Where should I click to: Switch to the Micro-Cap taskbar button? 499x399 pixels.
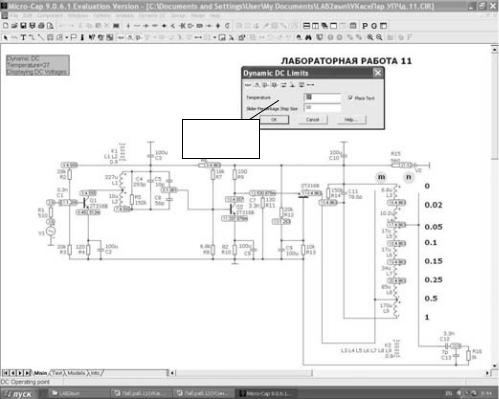click(265, 393)
